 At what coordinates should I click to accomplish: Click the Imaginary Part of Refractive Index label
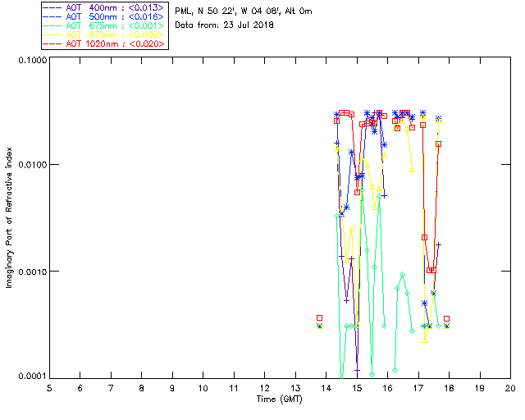[9, 217]
